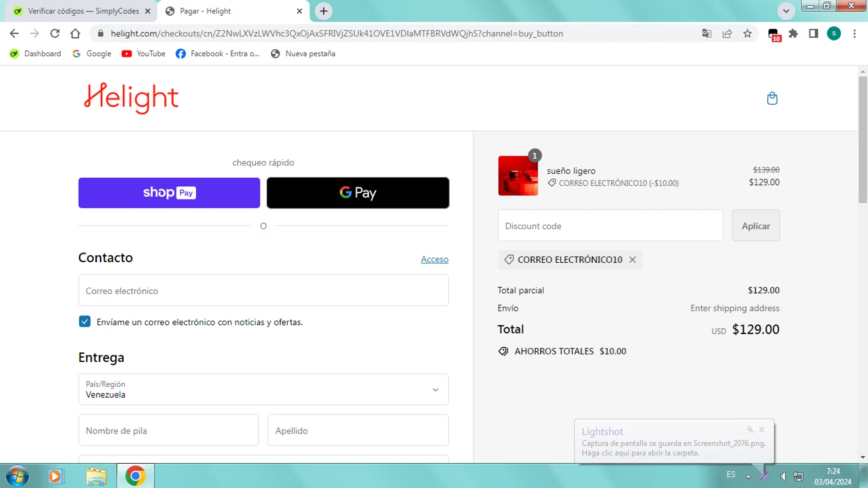Click the network tray icon
The height and width of the screenshot is (488, 868).
point(799,476)
